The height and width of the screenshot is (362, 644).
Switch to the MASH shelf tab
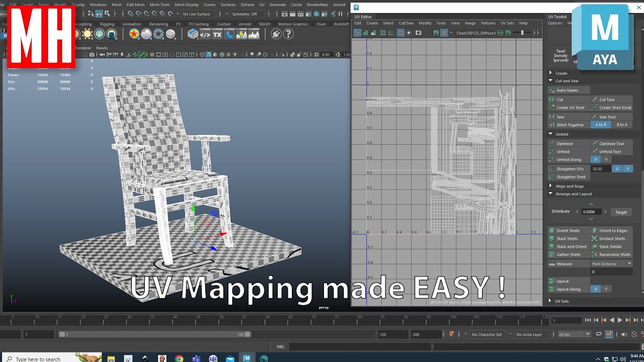[265, 24]
